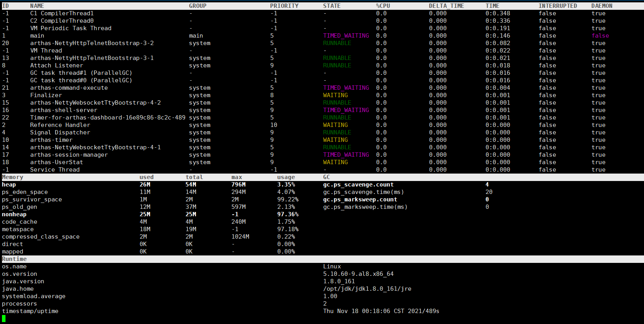The width and height of the screenshot is (644, 324).
Task: Click the 99.22% survivor space usage
Action: coord(288,199)
